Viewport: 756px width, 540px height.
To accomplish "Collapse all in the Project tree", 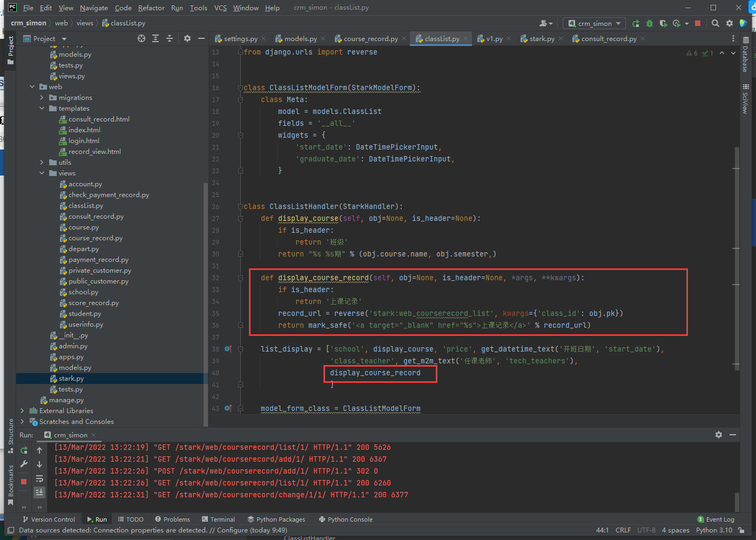I will (170, 38).
